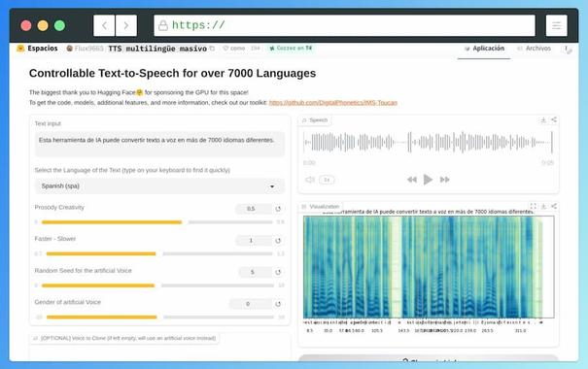588x369 pixels.
Task: Click the Visualization label icon
Action: pos(304,207)
